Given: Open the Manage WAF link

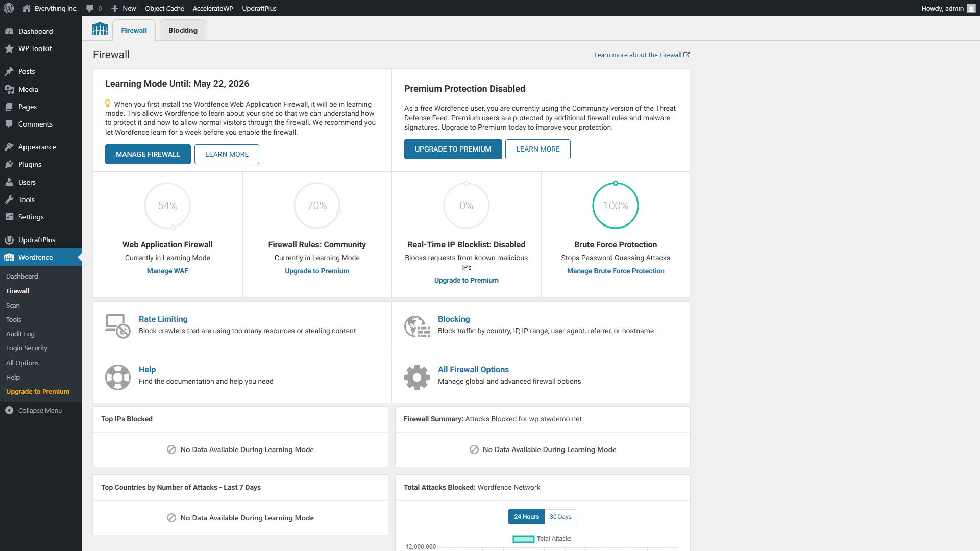Looking at the screenshot, I should click(167, 271).
